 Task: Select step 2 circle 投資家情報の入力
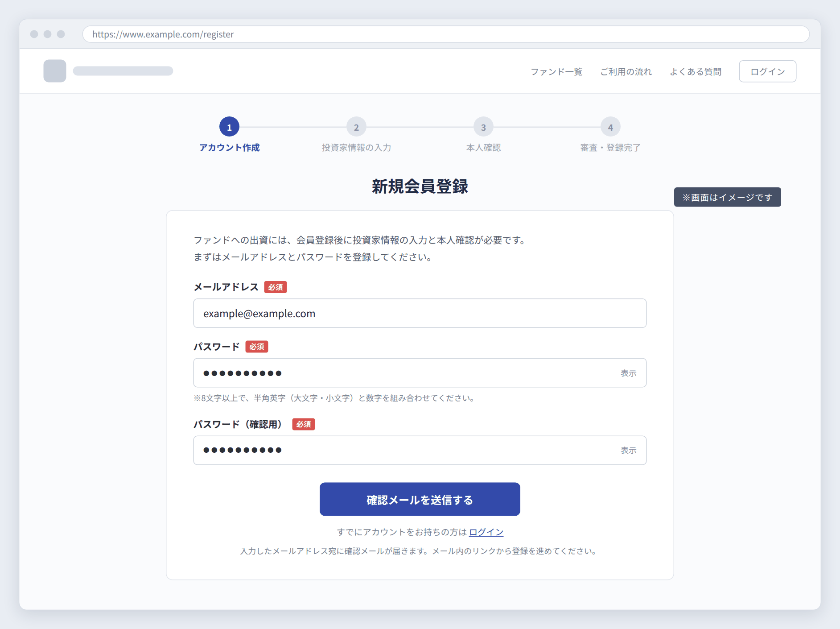[x=356, y=127]
